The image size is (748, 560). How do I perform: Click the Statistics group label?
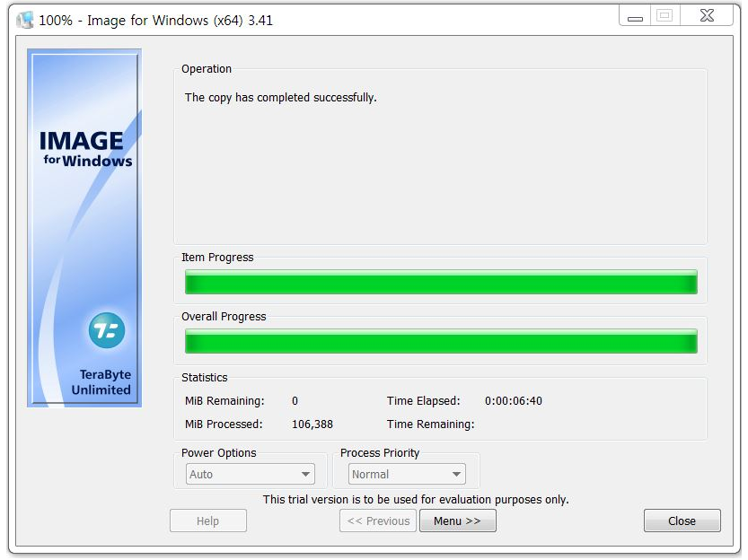[x=204, y=378]
